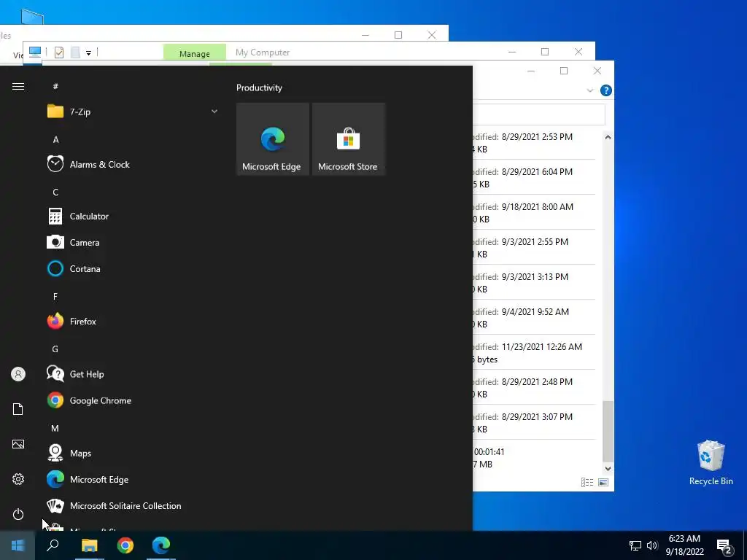Open Pictures from the Start sidebar
Viewport: 747px width, 560px height.
18,444
